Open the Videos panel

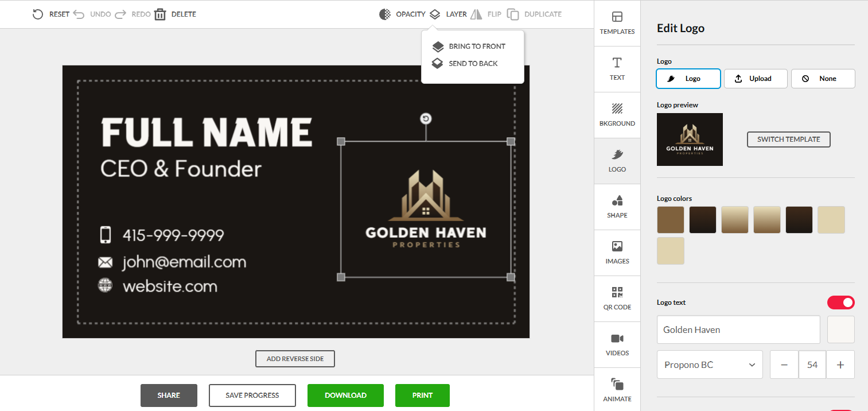coord(617,344)
